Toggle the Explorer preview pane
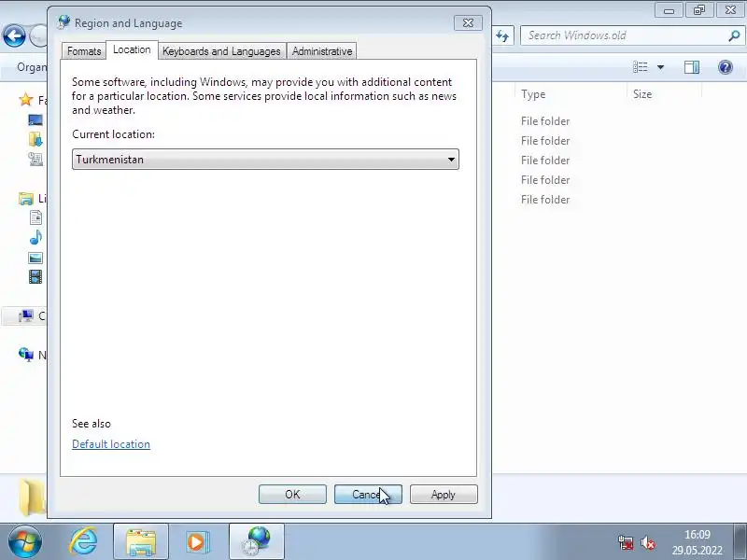 (692, 67)
